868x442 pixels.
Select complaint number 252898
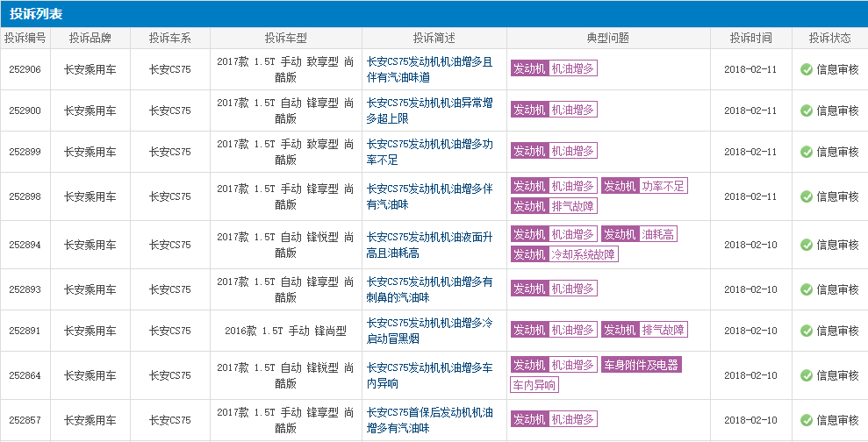[25, 196]
